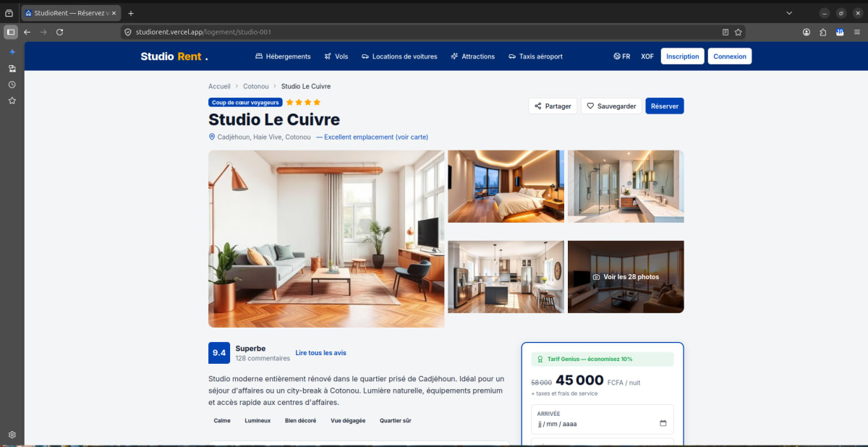This screenshot has height=447, width=868.
Task: Open the Attractions section
Action: coord(472,56)
